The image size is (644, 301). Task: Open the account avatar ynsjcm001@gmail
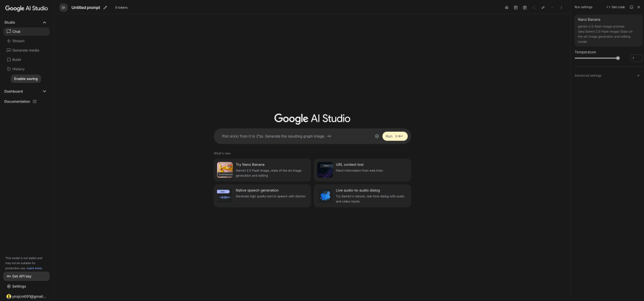(x=26, y=296)
